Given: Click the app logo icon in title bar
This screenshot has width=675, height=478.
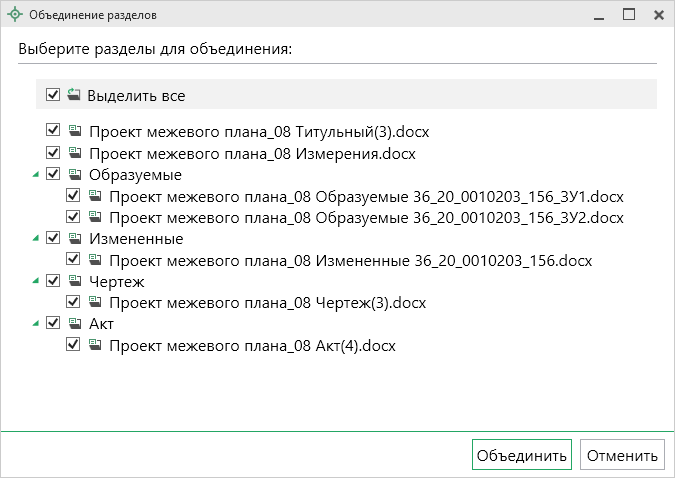Looking at the screenshot, I should [x=14, y=15].
